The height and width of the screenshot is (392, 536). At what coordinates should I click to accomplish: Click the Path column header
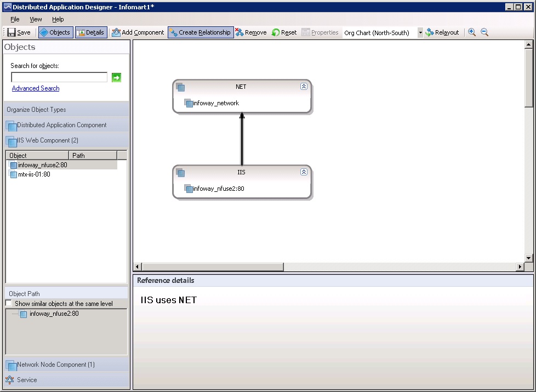tap(93, 155)
